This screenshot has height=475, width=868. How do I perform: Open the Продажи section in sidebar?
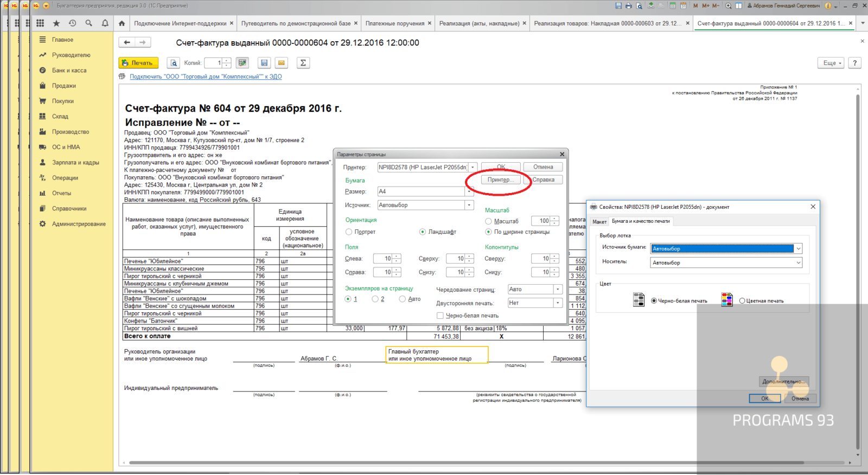point(64,86)
